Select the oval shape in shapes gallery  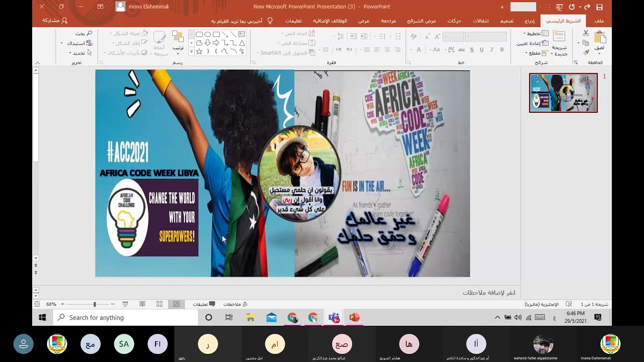[x=207, y=34]
